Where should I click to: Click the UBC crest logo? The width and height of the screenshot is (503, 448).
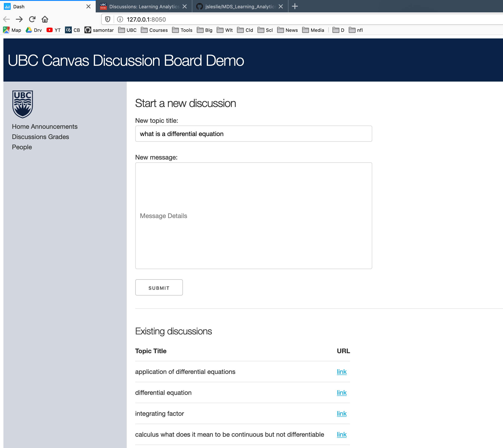23,104
